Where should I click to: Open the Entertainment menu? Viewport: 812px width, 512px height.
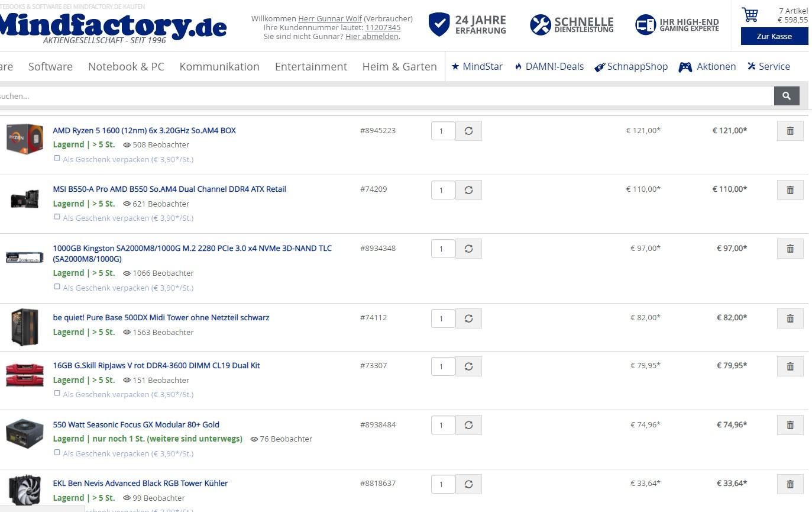[x=311, y=66]
